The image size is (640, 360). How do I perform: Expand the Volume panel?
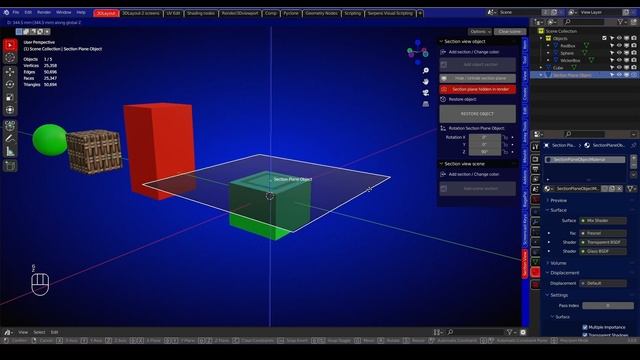(548, 263)
